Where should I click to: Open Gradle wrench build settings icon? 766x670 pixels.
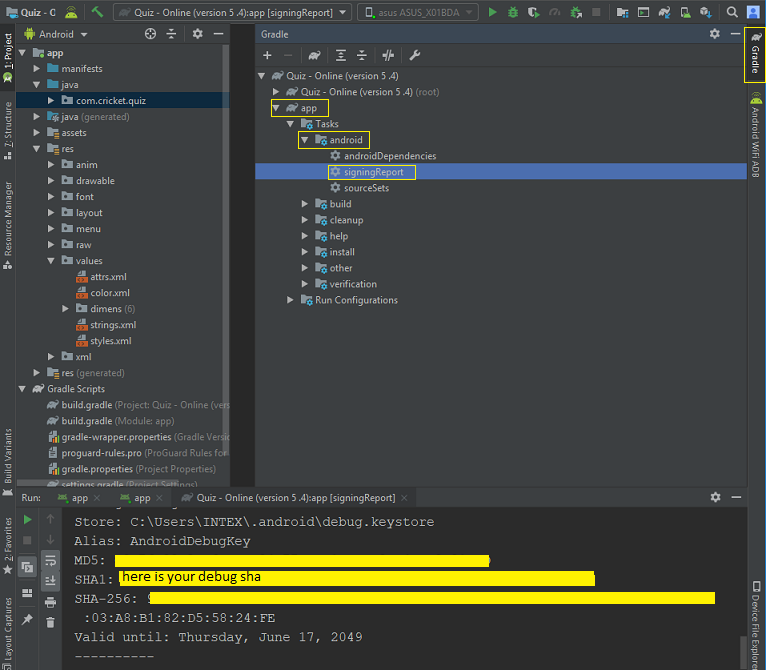(415, 55)
